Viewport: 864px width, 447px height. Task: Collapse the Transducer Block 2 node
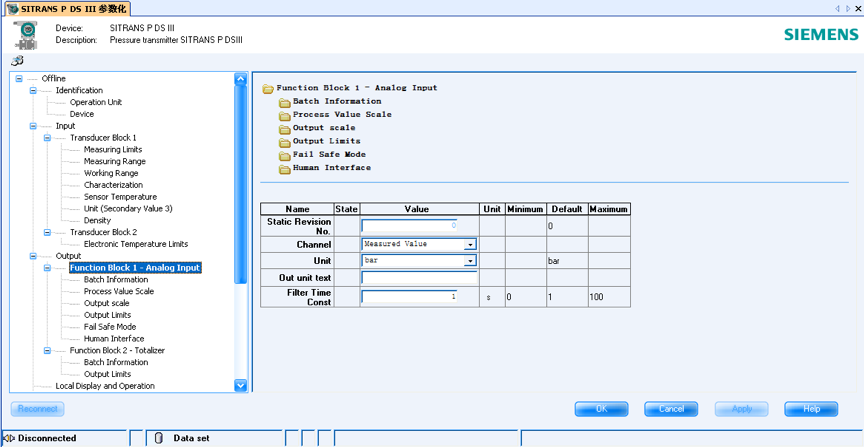pyautogui.click(x=47, y=232)
